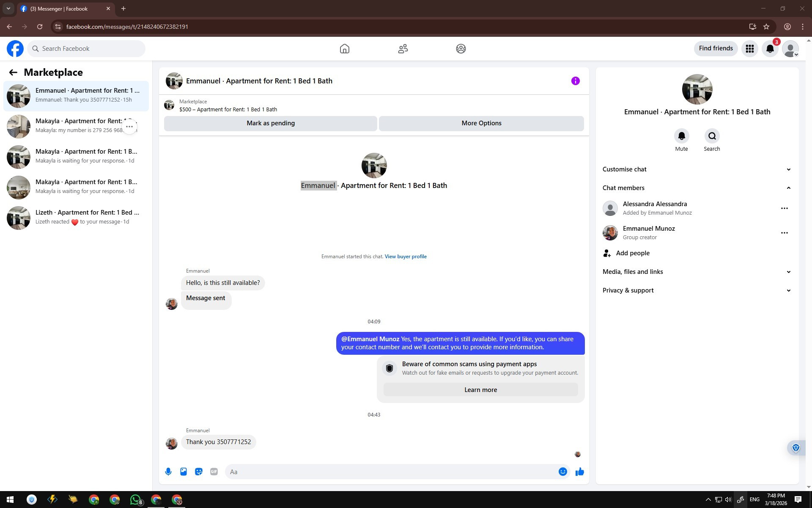Mute this conversation with the bell button
Viewport: 812px width, 508px height.
(x=681, y=136)
